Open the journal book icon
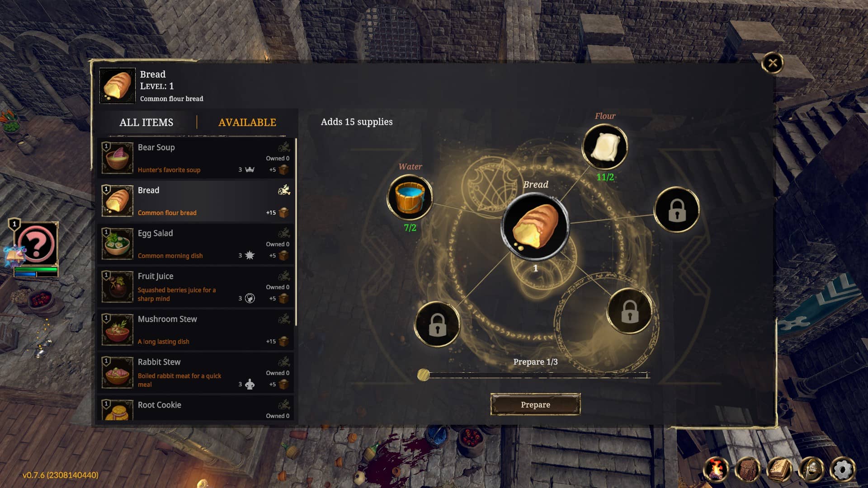This screenshot has width=868, height=488. (x=779, y=469)
